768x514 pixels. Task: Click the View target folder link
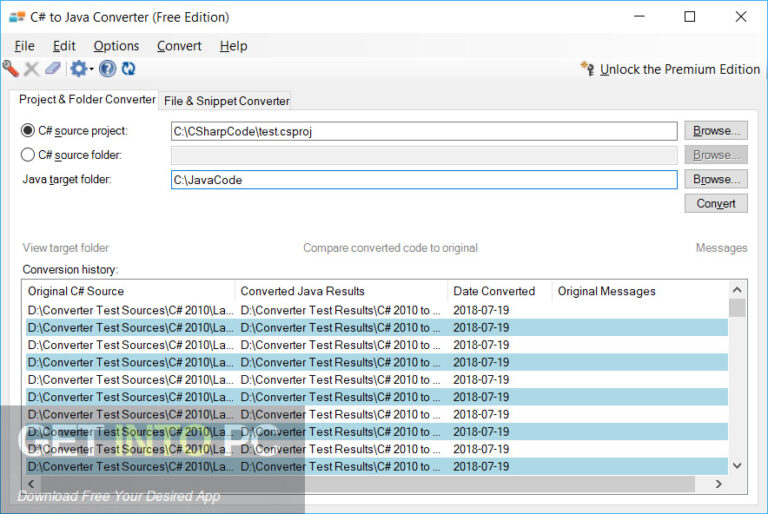pos(66,248)
